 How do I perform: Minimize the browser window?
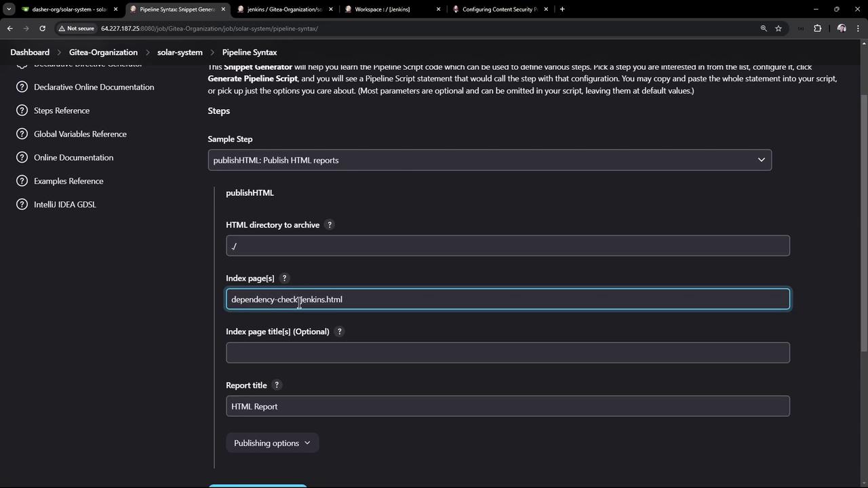816,9
